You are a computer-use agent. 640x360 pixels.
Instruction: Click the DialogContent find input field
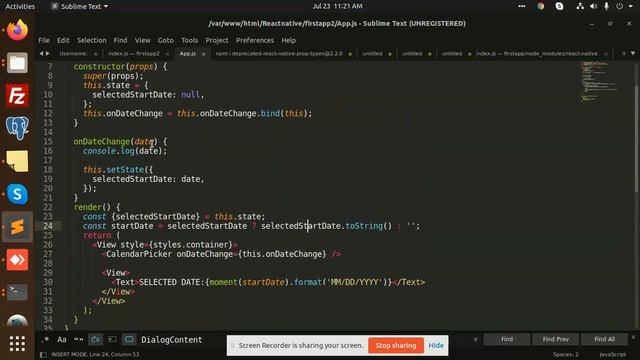click(304, 340)
